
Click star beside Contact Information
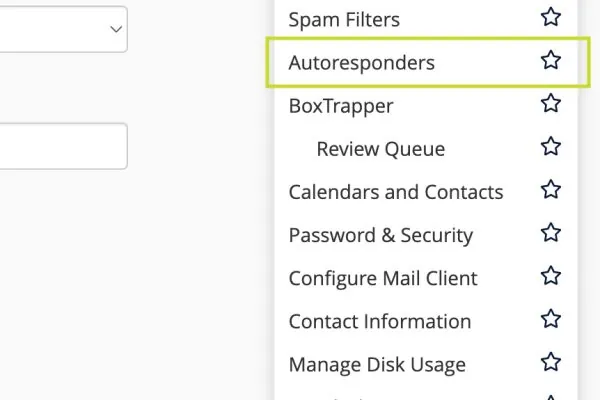click(551, 319)
